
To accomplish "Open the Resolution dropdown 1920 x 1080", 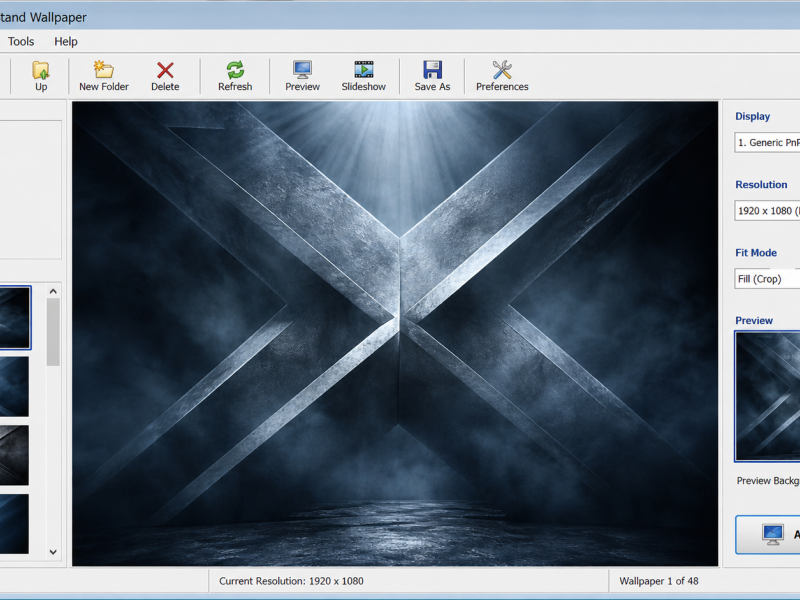I will [x=767, y=211].
